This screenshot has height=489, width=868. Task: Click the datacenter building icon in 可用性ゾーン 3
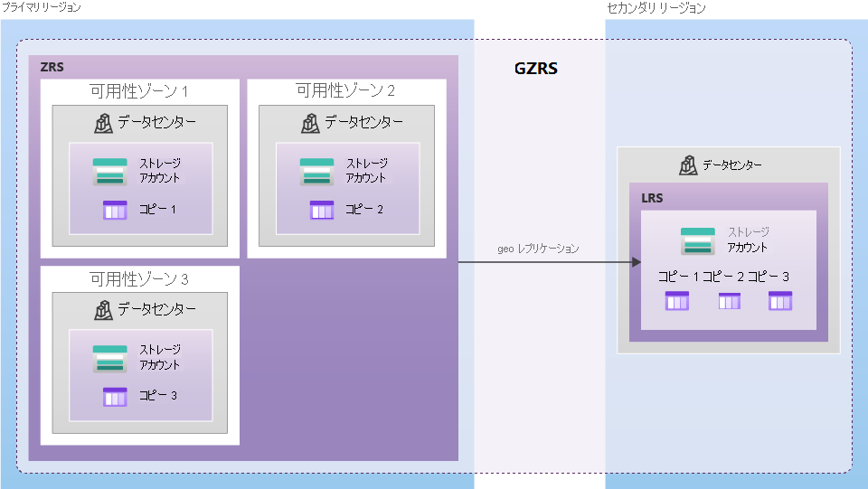[x=103, y=310]
